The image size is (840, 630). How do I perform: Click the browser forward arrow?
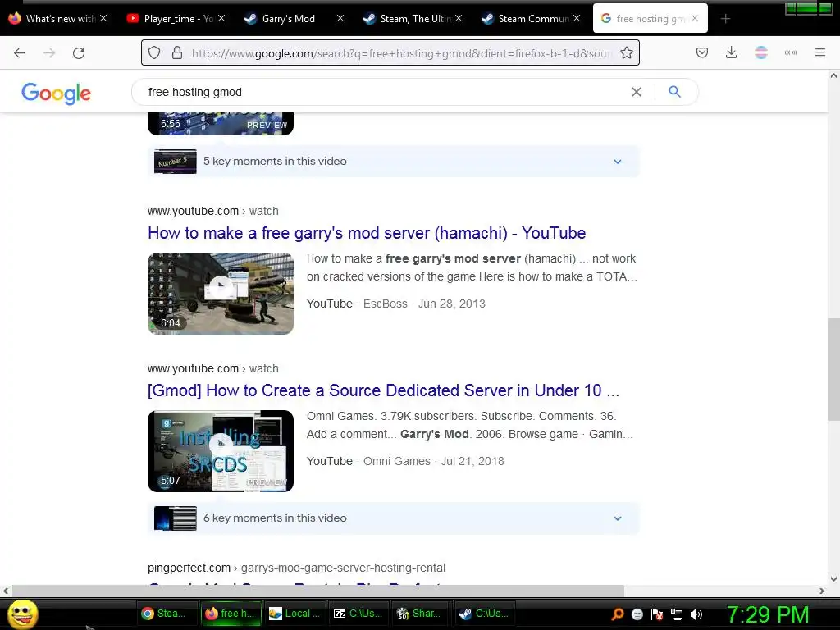tap(49, 52)
